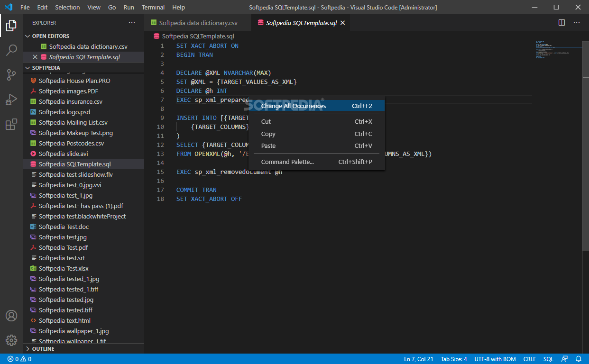The height and width of the screenshot is (364, 589).
Task: Open notifications bell in status bar
Action: click(579, 359)
